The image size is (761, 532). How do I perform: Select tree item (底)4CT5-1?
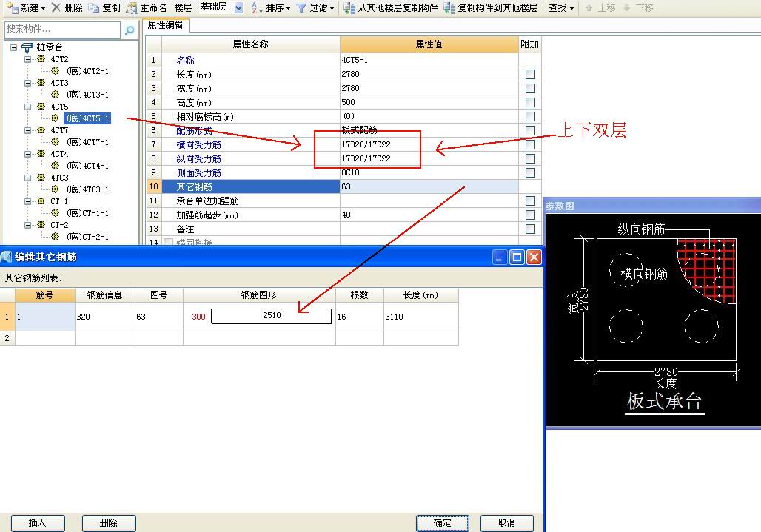pyautogui.click(x=87, y=118)
